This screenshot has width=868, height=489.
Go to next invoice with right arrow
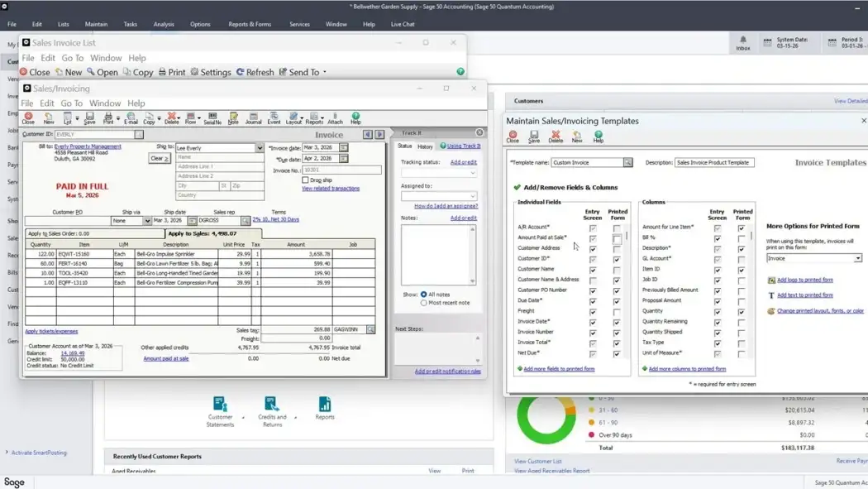379,135
